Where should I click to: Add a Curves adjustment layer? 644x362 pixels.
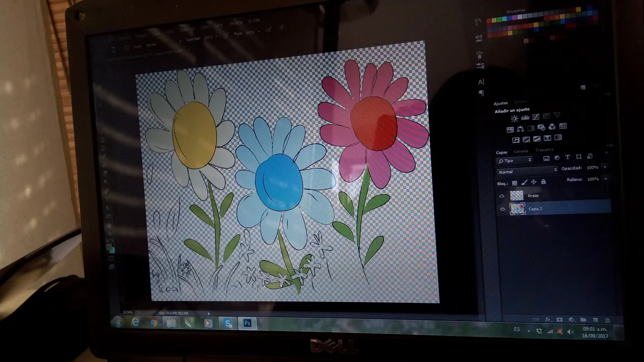coord(536,117)
